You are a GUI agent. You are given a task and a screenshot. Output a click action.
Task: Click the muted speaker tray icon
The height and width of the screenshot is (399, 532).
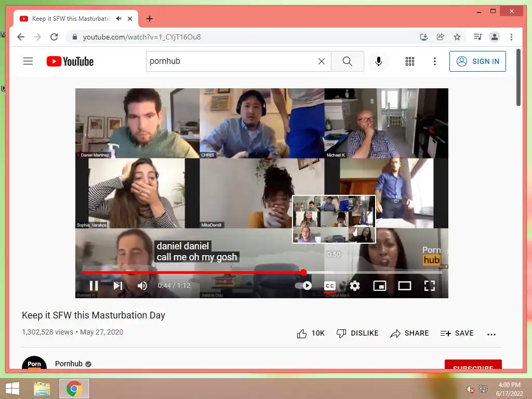pyautogui.click(x=470, y=389)
